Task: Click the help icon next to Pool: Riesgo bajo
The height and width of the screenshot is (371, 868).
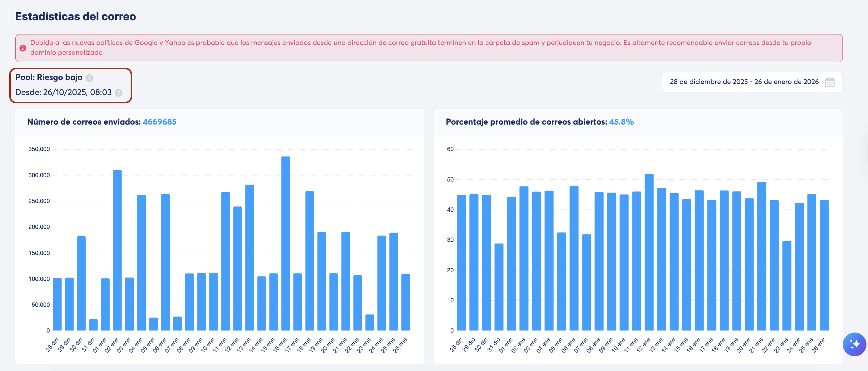Action: pos(89,78)
